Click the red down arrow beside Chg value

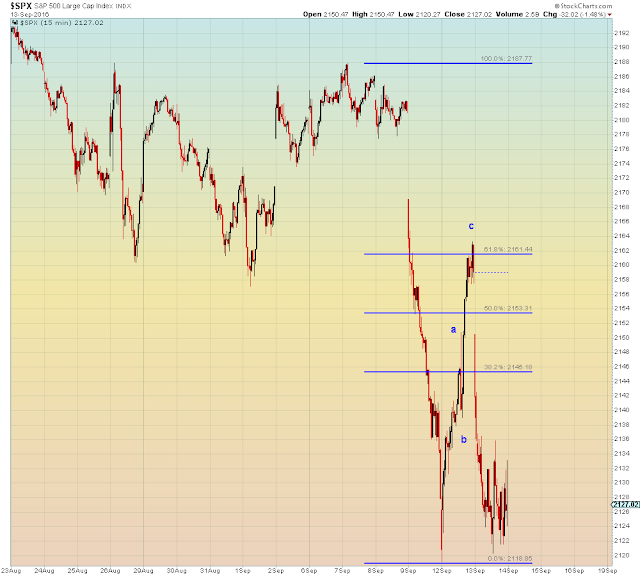pos(610,15)
